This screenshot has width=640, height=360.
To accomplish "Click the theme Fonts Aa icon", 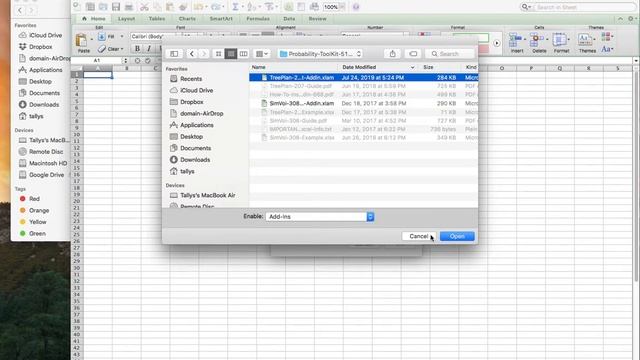I will point(606,49).
